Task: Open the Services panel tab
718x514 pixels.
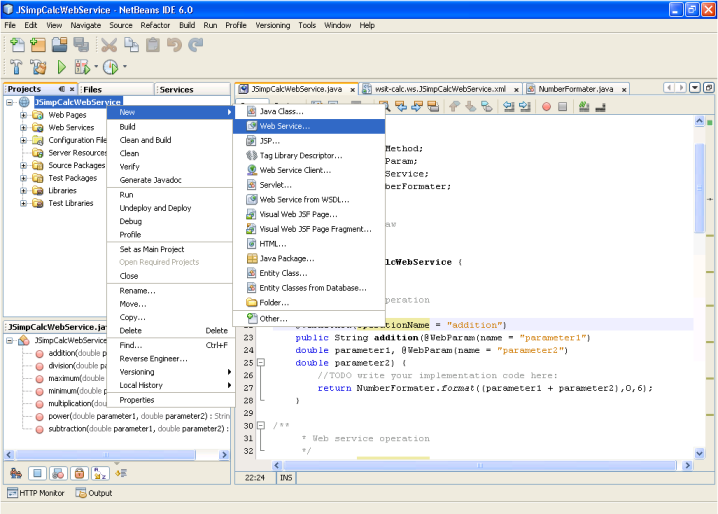Action: tap(176, 89)
